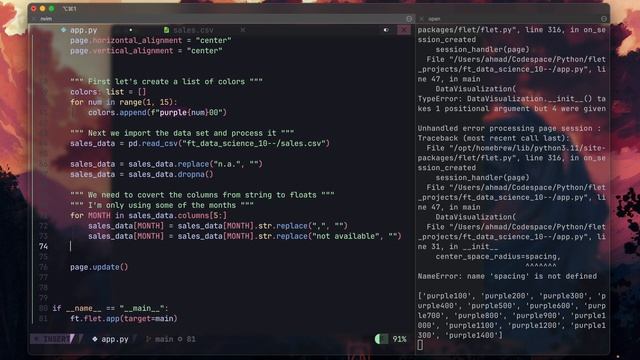
Task: Click the modified dot on app.py tab
Action: [x=131, y=30]
